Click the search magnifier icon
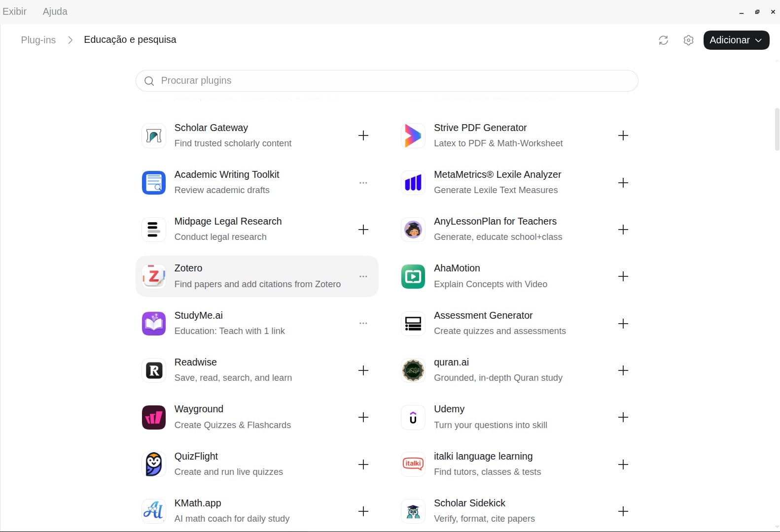Image resolution: width=780 pixels, height=532 pixels. (x=149, y=81)
